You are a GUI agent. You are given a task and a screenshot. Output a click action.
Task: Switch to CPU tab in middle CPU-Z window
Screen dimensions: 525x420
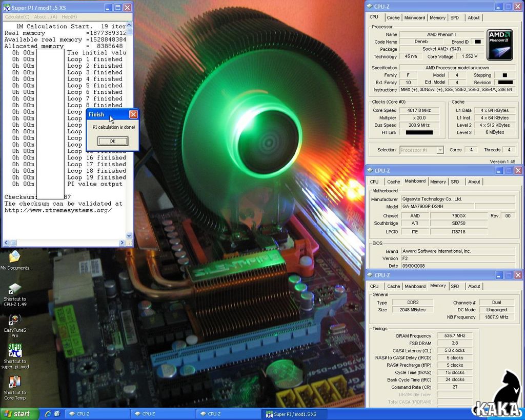pos(374,182)
